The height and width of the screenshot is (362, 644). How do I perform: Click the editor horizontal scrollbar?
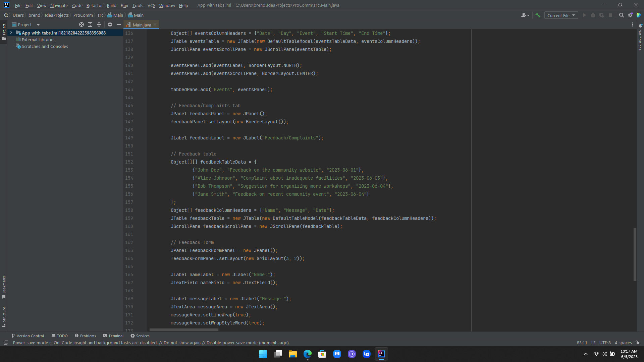point(184,330)
